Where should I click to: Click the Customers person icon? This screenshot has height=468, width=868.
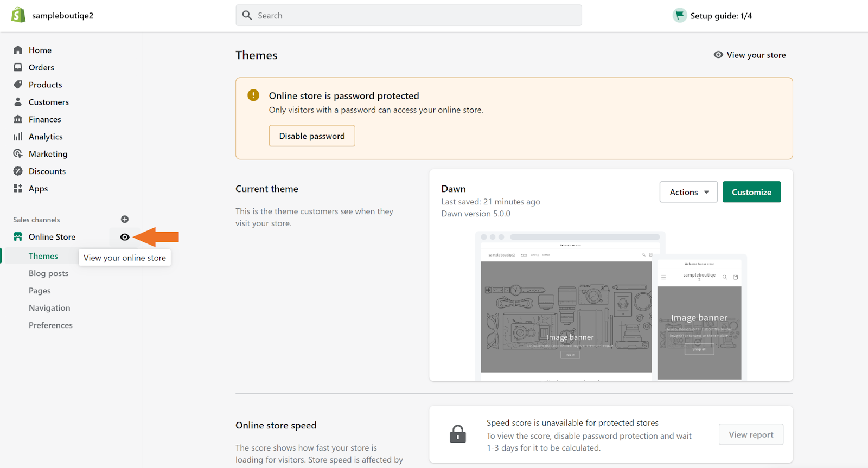pyautogui.click(x=18, y=102)
